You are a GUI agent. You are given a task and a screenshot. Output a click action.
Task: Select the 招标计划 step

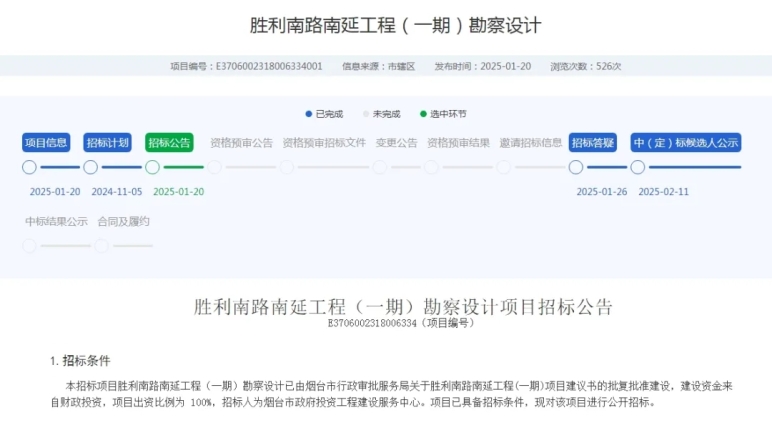point(107,142)
